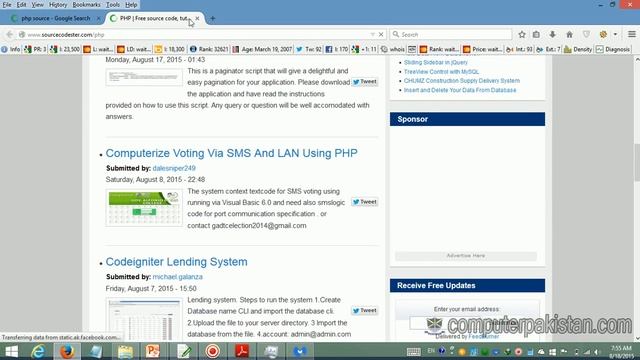Click the red screen recorder taskbar icon
Viewport: 640px width, 360px height.
[x=212, y=351]
